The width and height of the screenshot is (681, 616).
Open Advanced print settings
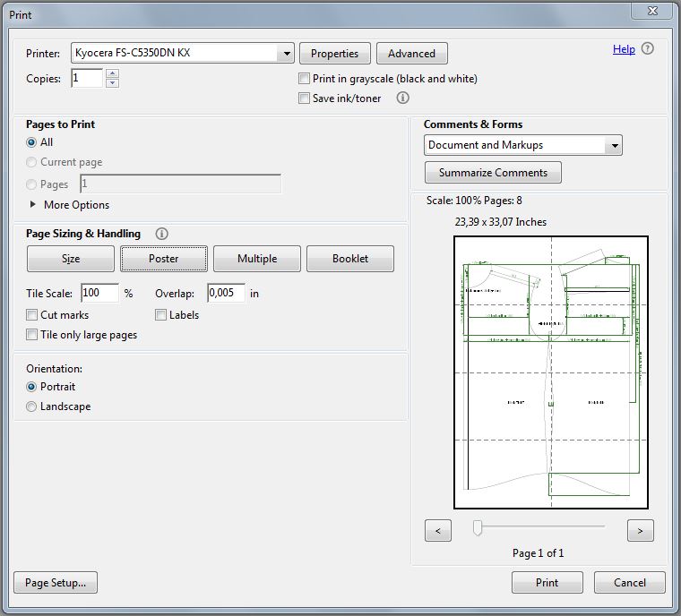411,54
